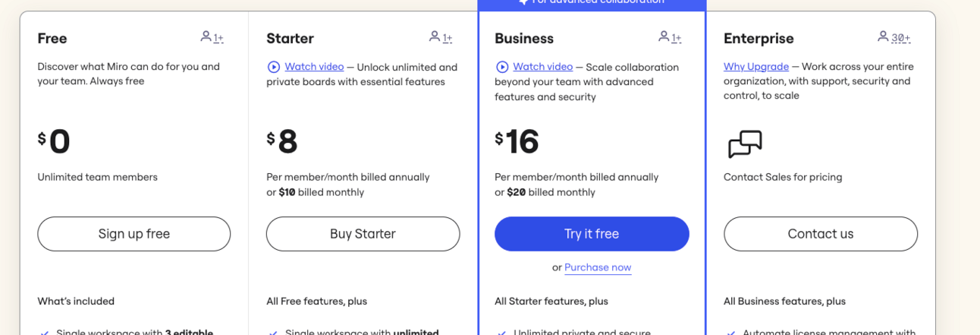Click the play icon in Business plan
The image size is (980, 335).
[502, 67]
